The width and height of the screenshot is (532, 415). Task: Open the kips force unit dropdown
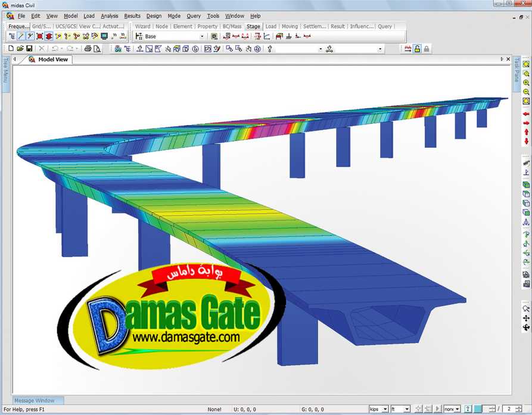(378, 409)
